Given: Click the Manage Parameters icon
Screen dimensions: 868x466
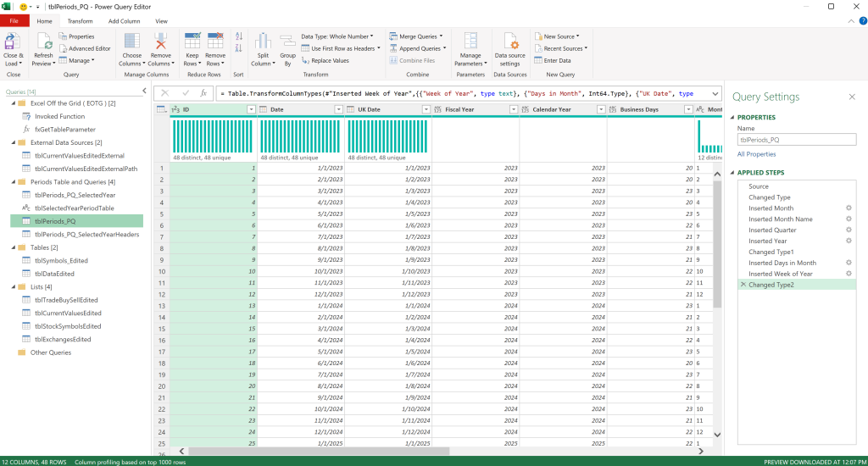Looking at the screenshot, I should [470, 42].
